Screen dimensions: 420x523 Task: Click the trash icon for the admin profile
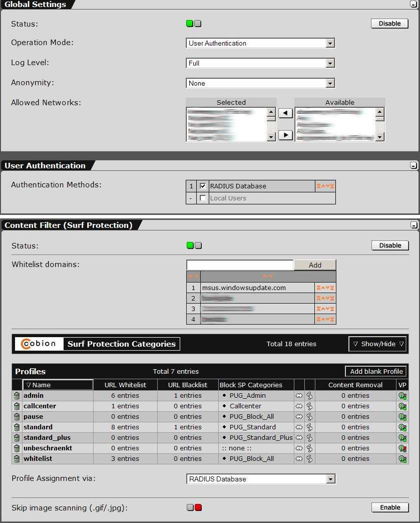point(17,396)
